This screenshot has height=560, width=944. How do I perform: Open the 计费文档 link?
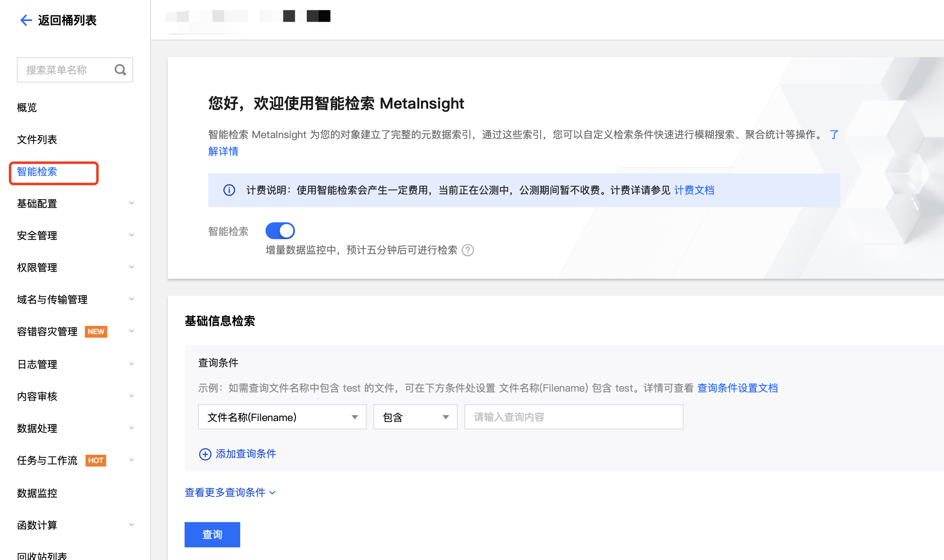coord(695,190)
